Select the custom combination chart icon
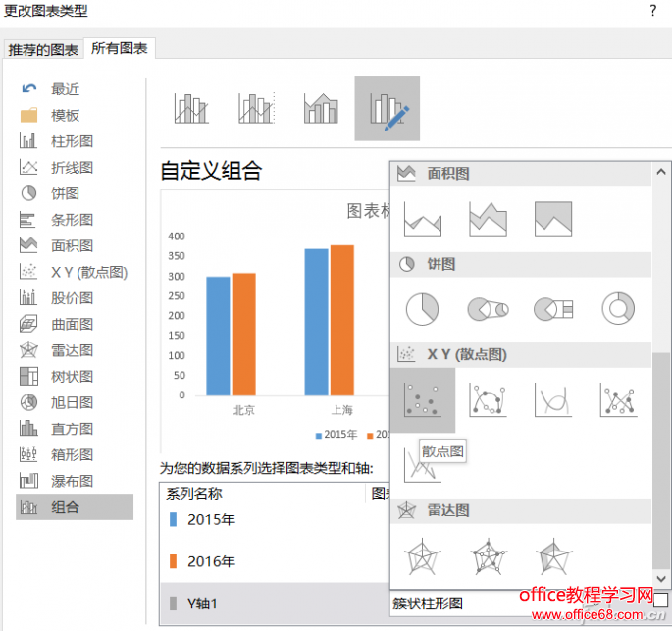672x631 pixels. tap(387, 109)
